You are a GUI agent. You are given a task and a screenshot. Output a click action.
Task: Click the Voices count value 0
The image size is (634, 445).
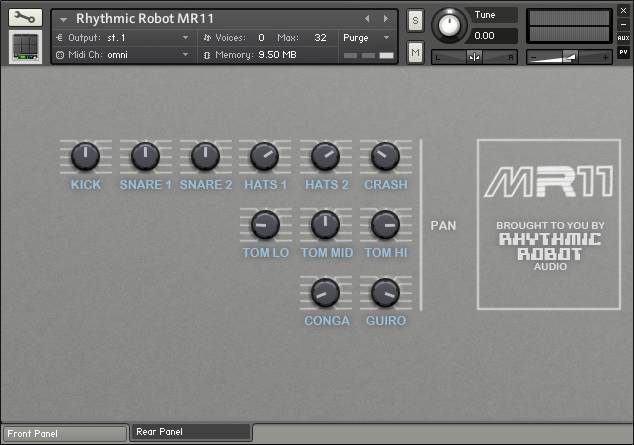point(261,38)
